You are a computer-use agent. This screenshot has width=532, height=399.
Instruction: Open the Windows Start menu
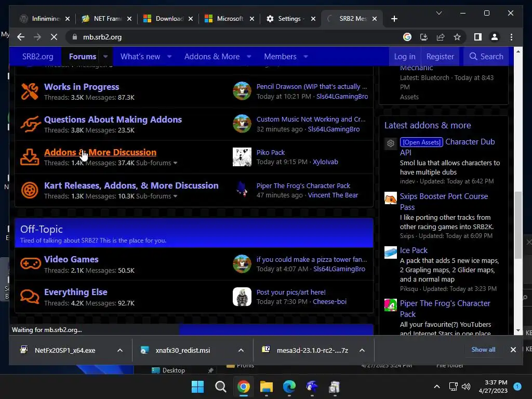pos(197,387)
